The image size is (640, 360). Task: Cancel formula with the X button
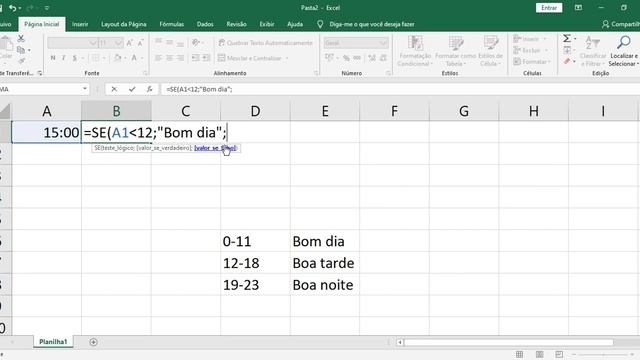pyautogui.click(x=114, y=89)
